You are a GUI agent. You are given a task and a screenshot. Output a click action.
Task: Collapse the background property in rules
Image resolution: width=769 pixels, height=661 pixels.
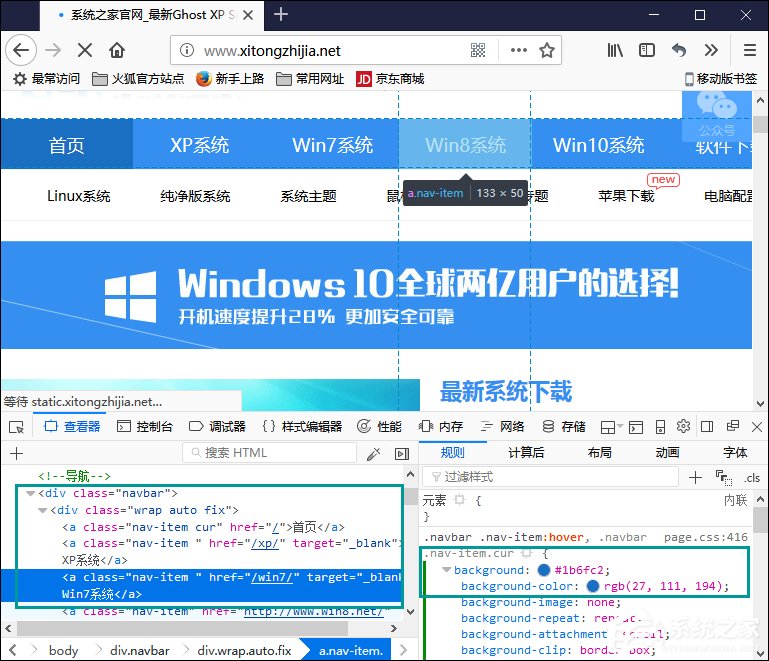pyautogui.click(x=446, y=570)
